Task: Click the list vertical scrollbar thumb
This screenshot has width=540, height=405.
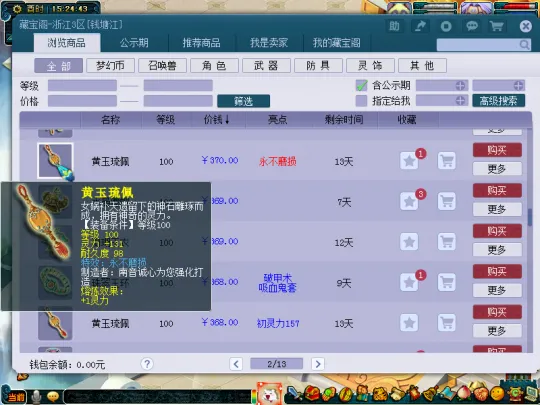Action: (x=529, y=217)
